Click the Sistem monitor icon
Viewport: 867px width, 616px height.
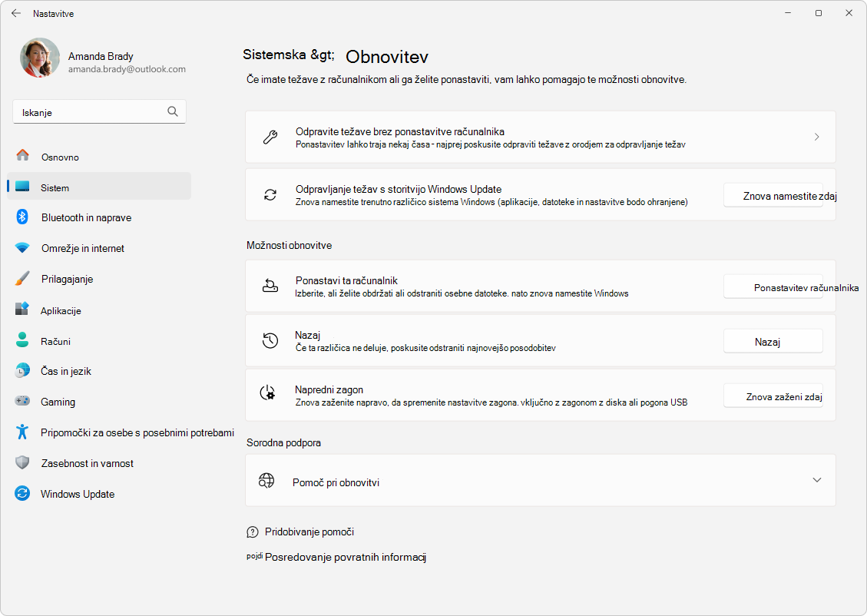(23, 187)
